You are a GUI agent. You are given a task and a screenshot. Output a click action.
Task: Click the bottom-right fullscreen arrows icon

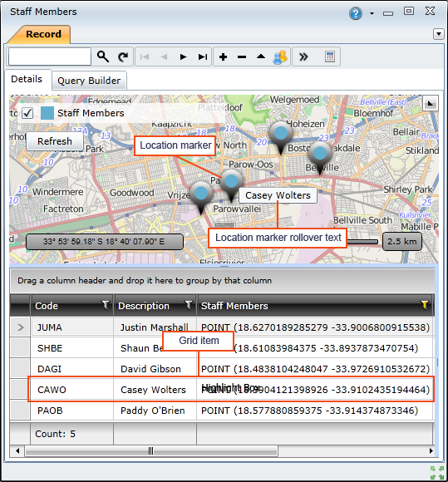point(437,473)
